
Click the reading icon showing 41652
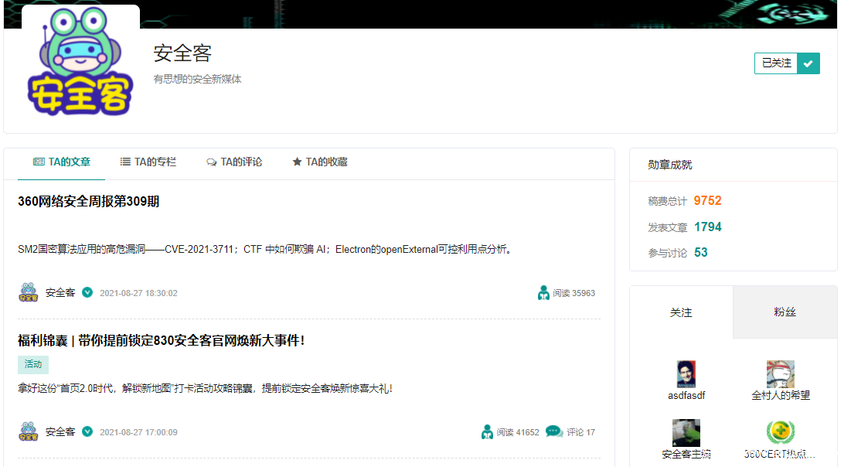pyautogui.click(x=487, y=431)
